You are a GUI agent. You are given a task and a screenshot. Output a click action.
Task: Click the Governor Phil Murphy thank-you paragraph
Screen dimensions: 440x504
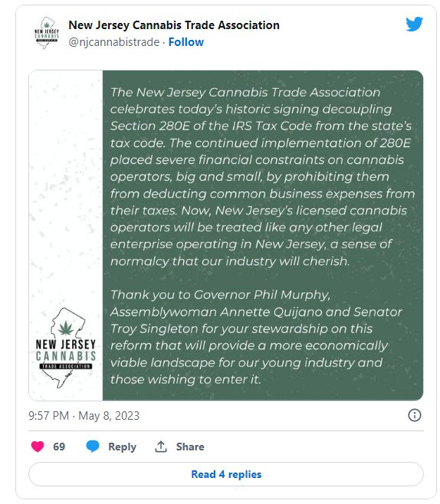click(x=256, y=337)
